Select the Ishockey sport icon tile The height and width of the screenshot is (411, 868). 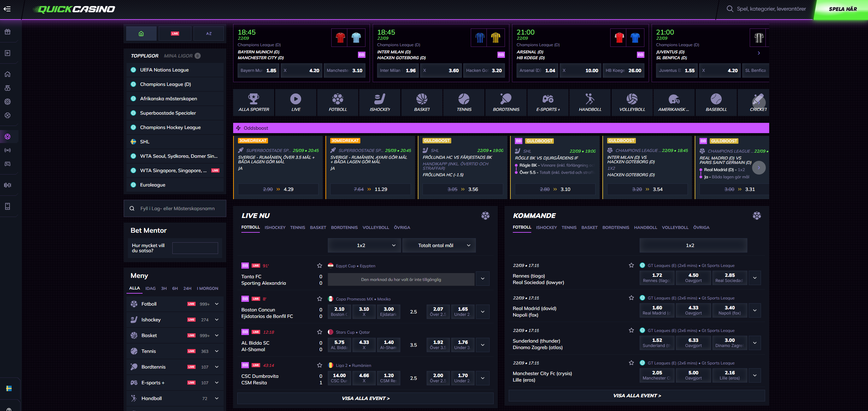click(380, 102)
